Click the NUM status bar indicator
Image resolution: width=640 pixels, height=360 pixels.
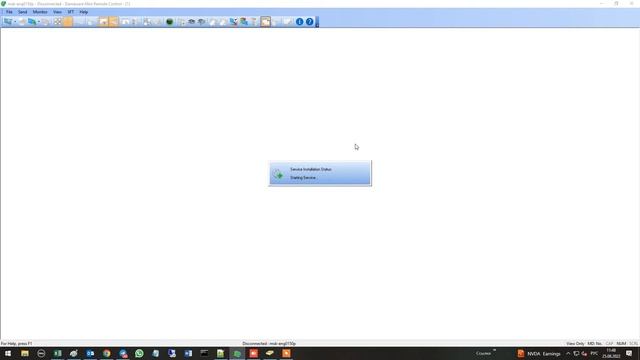[621, 344]
